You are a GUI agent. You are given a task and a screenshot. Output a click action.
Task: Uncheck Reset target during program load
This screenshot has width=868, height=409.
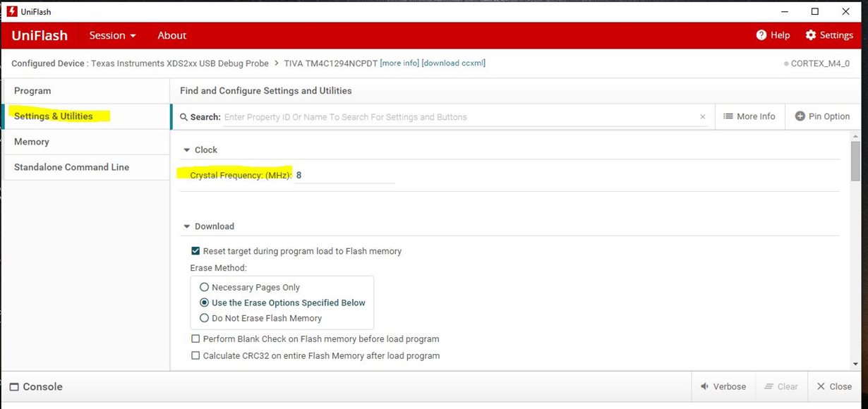tap(195, 251)
